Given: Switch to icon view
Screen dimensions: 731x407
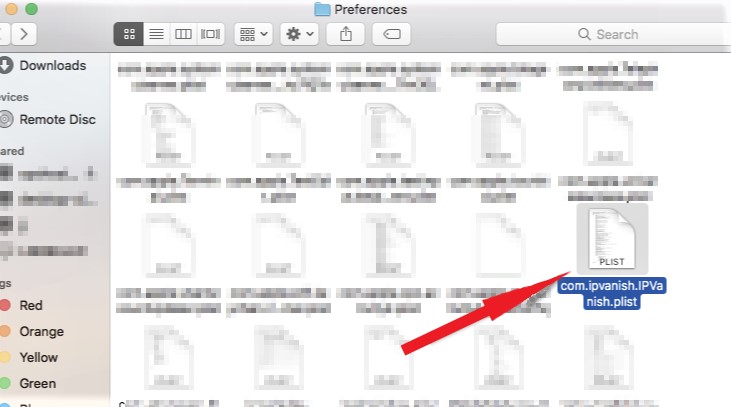Looking at the screenshot, I should point(129,34).
